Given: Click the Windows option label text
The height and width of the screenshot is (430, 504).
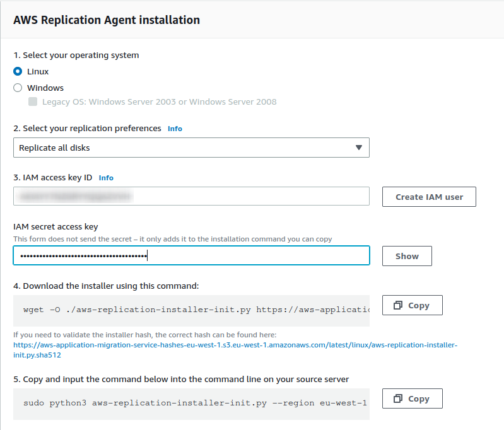Looking at the screenshot, I should pyautogui.click(x=45, y=88).
